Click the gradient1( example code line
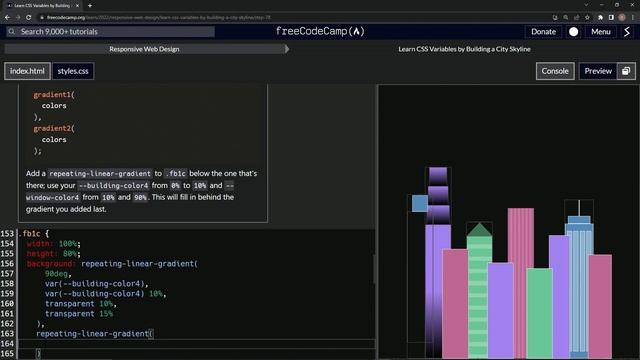The width and height of the screenshot is (640, 360). 54,95
